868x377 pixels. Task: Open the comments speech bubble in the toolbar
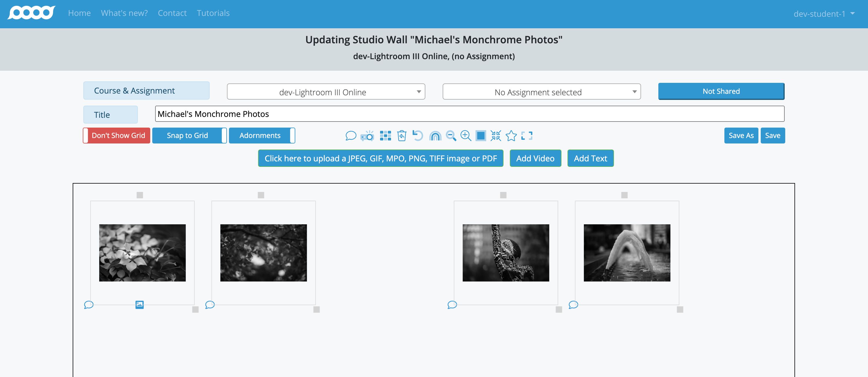[351, 136]
